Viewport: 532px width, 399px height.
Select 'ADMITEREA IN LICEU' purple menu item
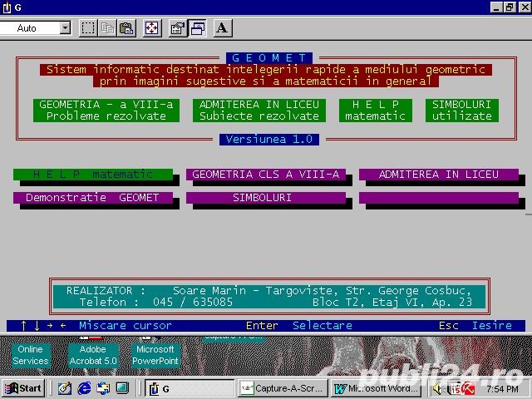click(x=438, y=175)
